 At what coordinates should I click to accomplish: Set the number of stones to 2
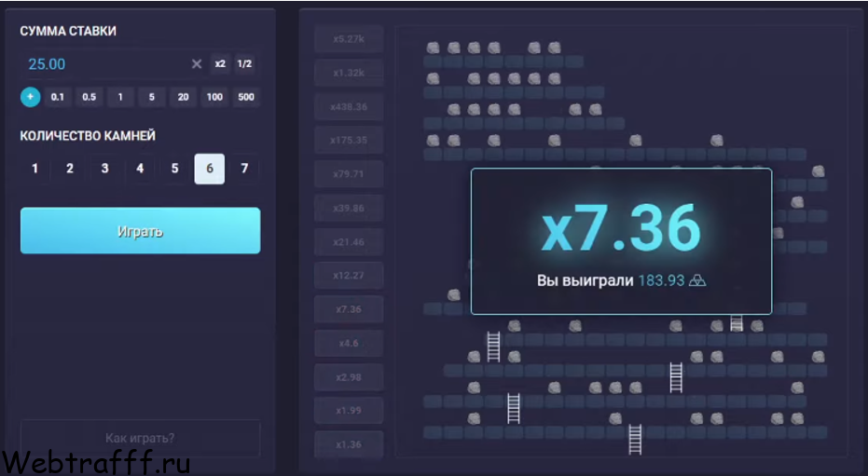pyautogui.click(x=70, y=169)
